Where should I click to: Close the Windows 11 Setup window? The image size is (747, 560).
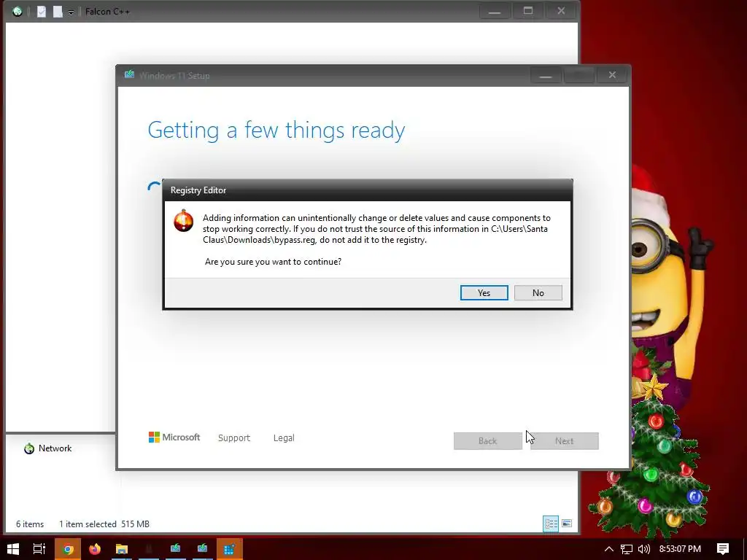612,75
